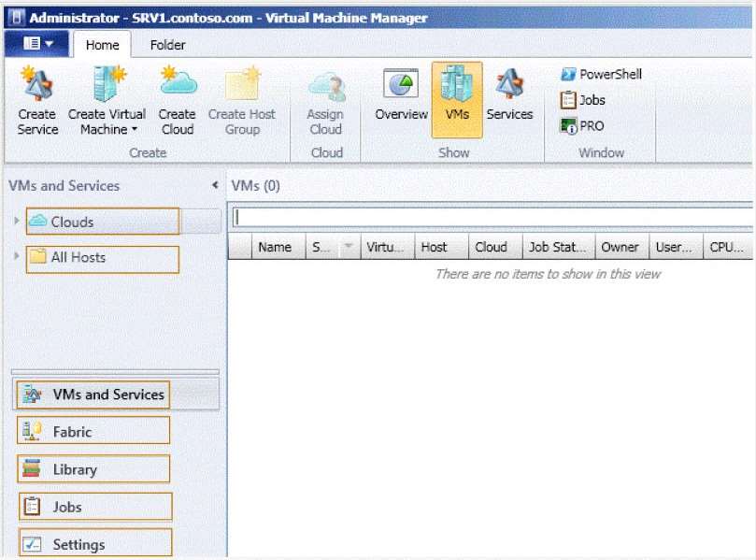Sort by the Job Stat... column header
Viewport: 756px width, 560px height.
click(x=559, y=247)
